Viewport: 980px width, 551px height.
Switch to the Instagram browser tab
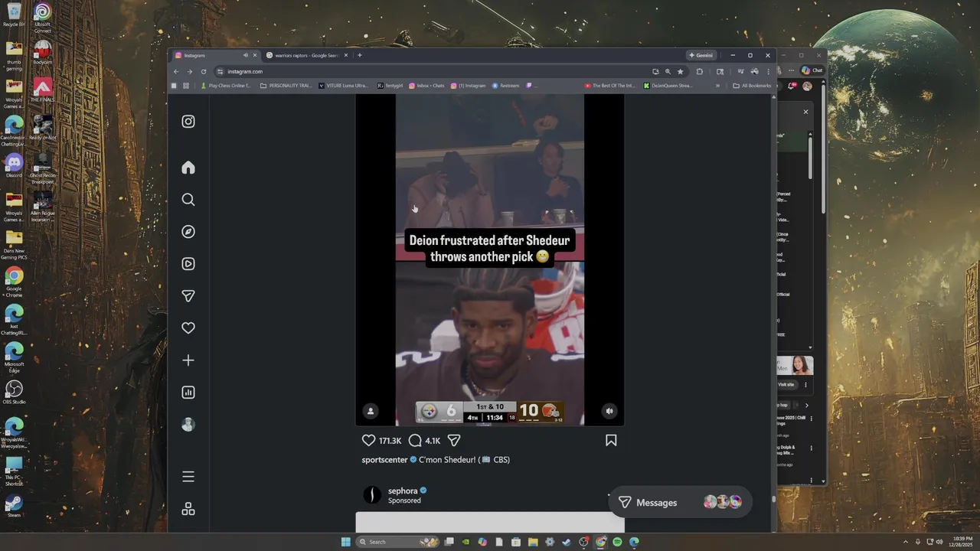[216, 55]
